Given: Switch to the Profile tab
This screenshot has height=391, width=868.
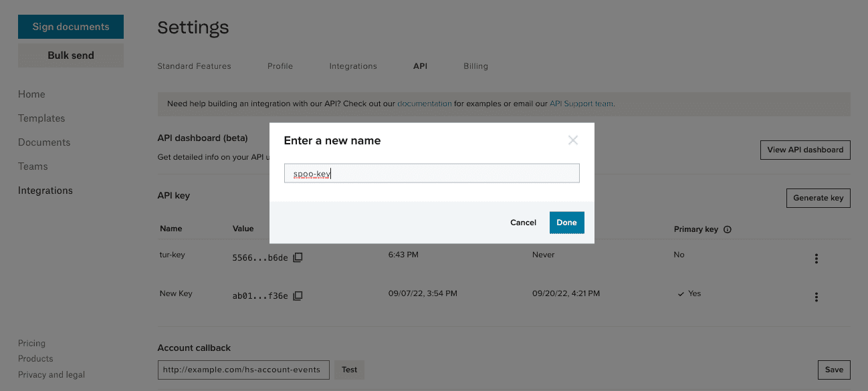Looking at the screenshot, I should pyautogui.click(x=280, y=66).
